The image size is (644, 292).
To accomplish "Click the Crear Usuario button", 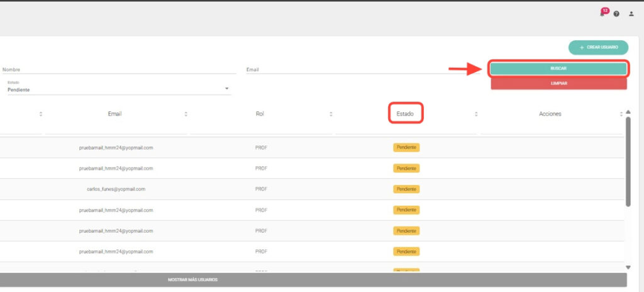I will tap(598, 47).
